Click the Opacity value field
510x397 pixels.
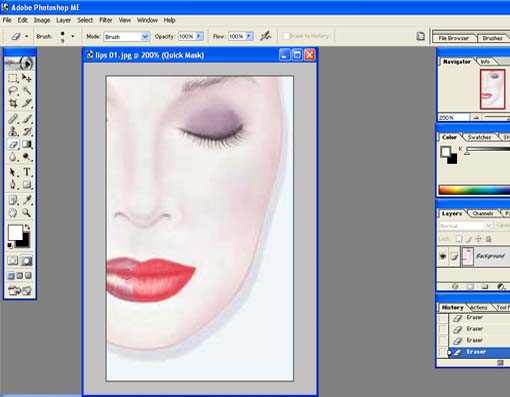(x=186, y=36)
